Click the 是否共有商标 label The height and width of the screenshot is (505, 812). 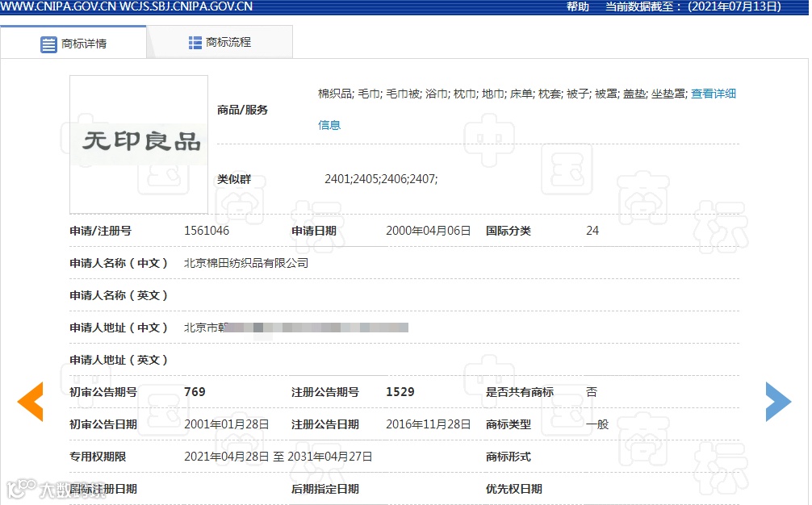pyautogui.click(x=520, y=392)
